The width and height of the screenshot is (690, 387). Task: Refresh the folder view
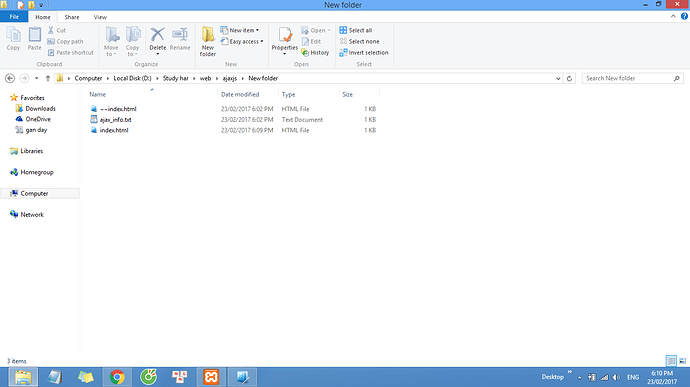pos(569,78)
